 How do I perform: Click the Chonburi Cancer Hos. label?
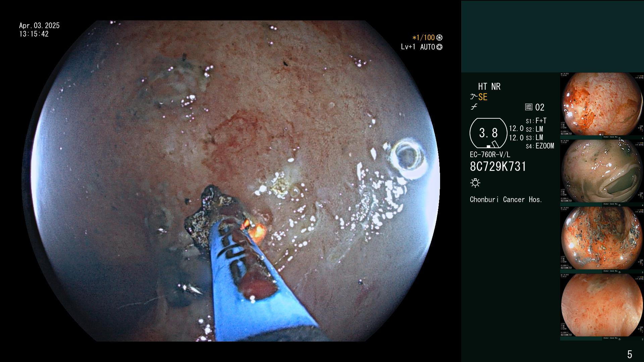coord(506,200)
